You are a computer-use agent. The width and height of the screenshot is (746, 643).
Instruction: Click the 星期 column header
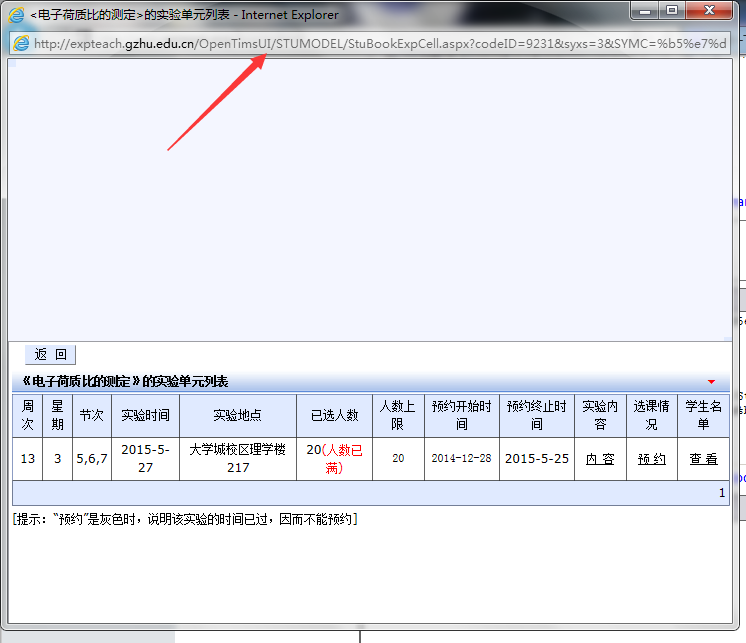tap(58, 415)
